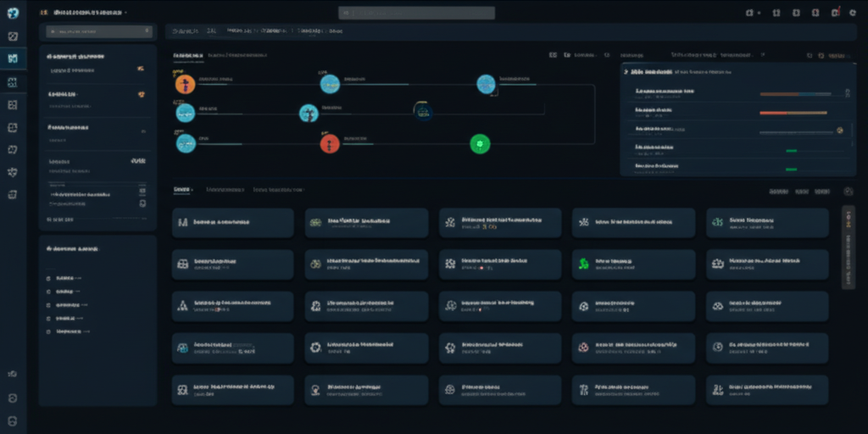Click the rightmost text button above card grid
The image size is (868, 434).
pyautogui.click(x=821, y=192)
